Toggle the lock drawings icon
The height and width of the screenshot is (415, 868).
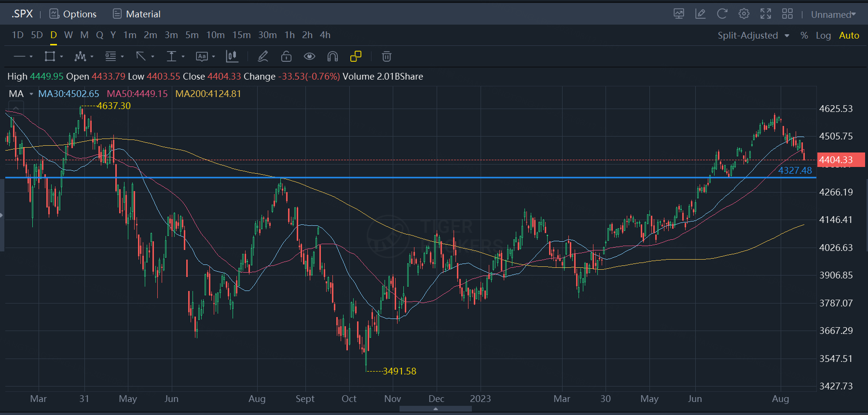coord(286,56)
